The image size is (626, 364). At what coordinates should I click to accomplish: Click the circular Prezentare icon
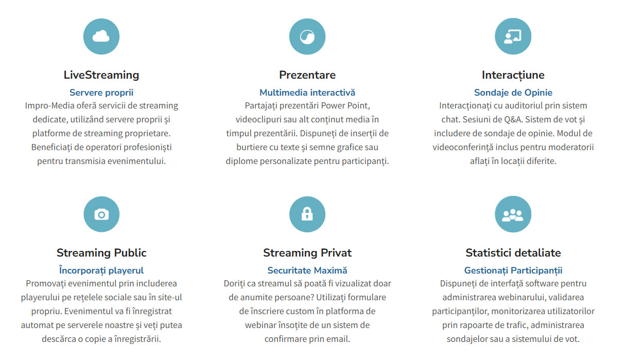(307, 37)
